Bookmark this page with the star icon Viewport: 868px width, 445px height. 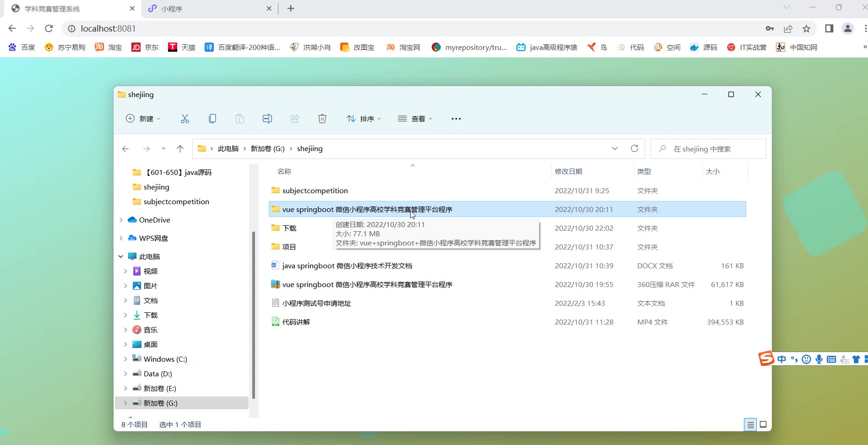coord(807,28)
